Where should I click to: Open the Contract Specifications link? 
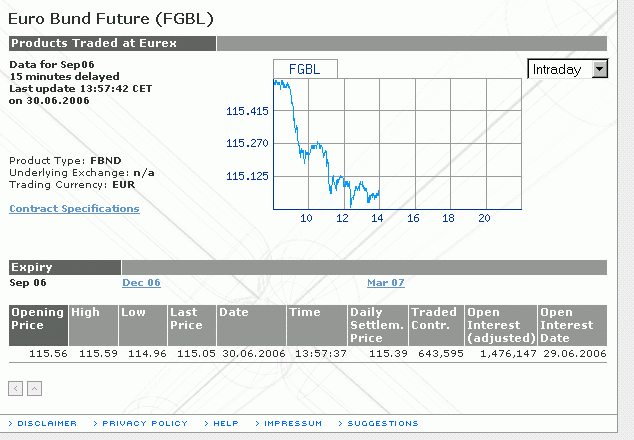click(74, 209)
